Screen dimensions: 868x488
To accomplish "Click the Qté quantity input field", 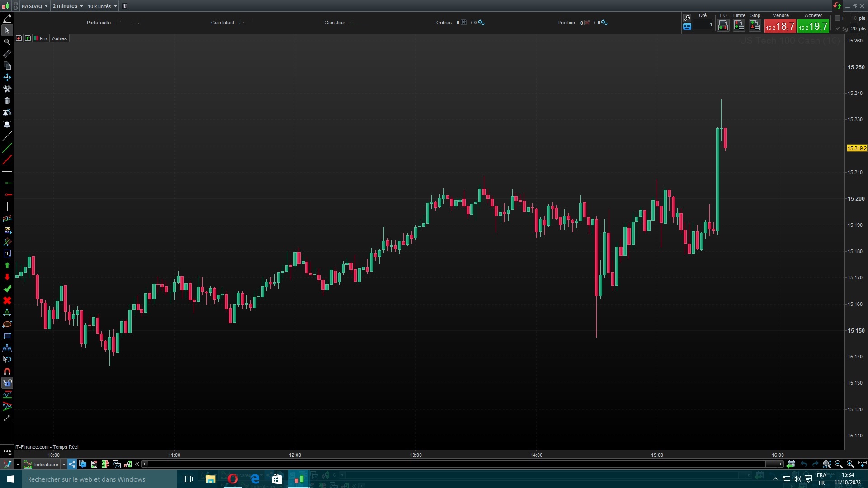I will pyautogui.click(x=703, y=25).
